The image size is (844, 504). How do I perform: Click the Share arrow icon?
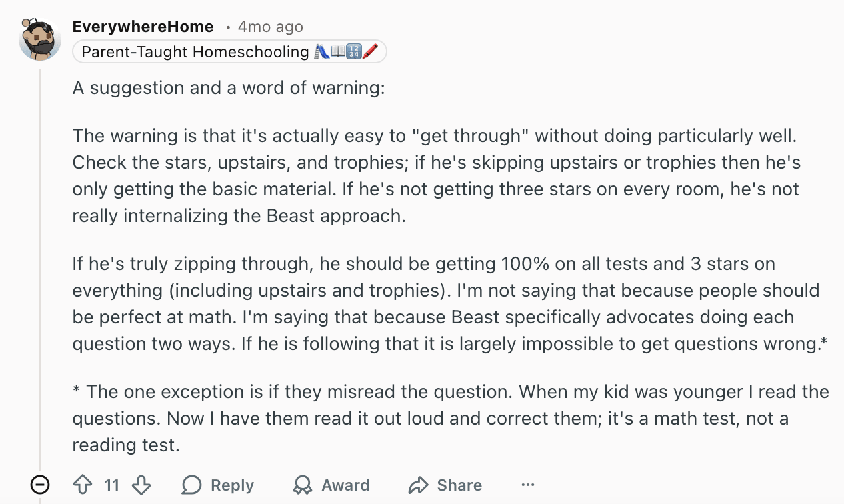(419, 485)
